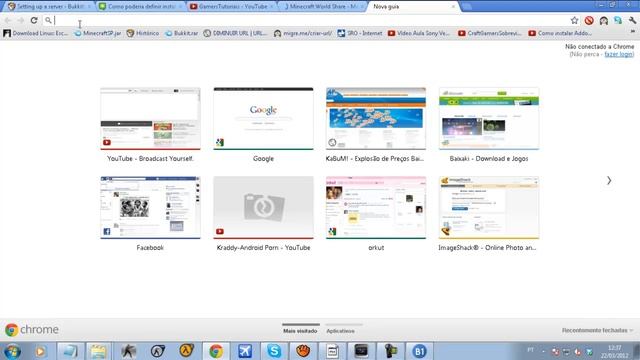Image resolution: width=640 pixels, height=360 pixels.
Task: Open the orkut thumbnail
Action: pos(376,208)
